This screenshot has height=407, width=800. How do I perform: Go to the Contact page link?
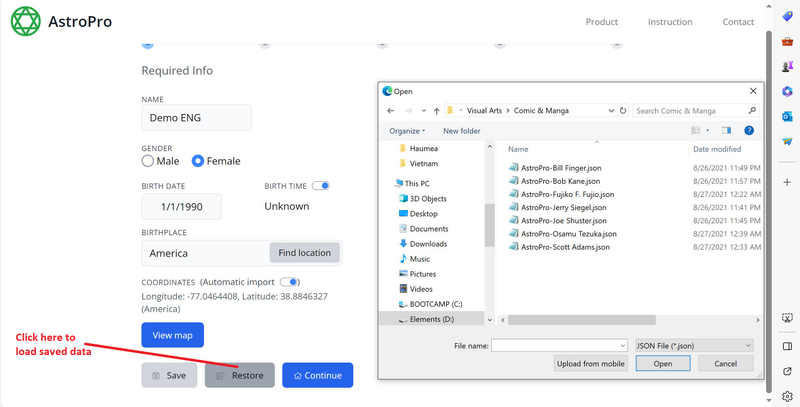tap(738, 22)
